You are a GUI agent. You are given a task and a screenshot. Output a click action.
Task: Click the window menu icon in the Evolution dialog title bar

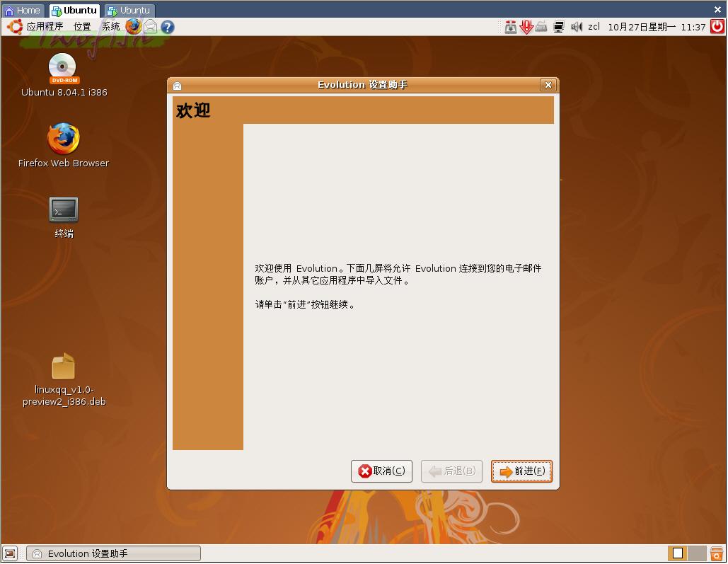177,86
